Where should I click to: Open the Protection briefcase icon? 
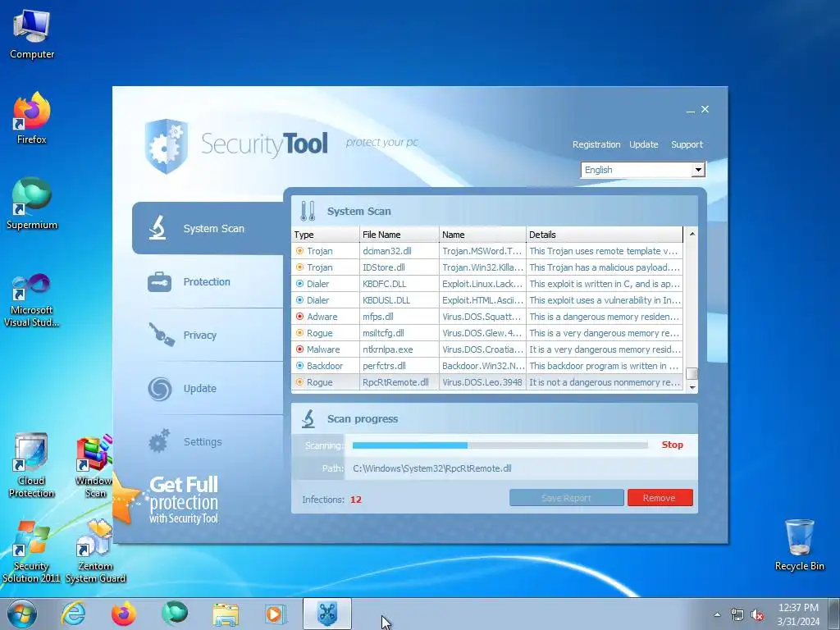160,282
